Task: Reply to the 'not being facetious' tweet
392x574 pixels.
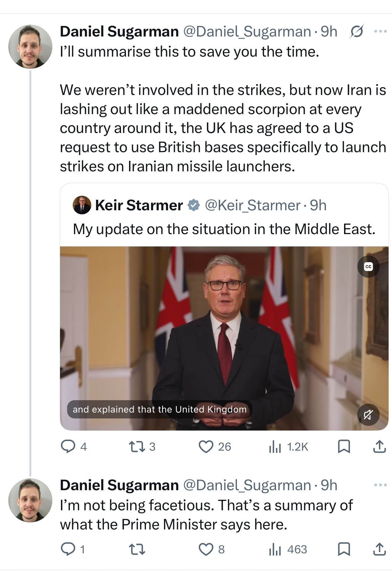Action: [x=67, y=549]
